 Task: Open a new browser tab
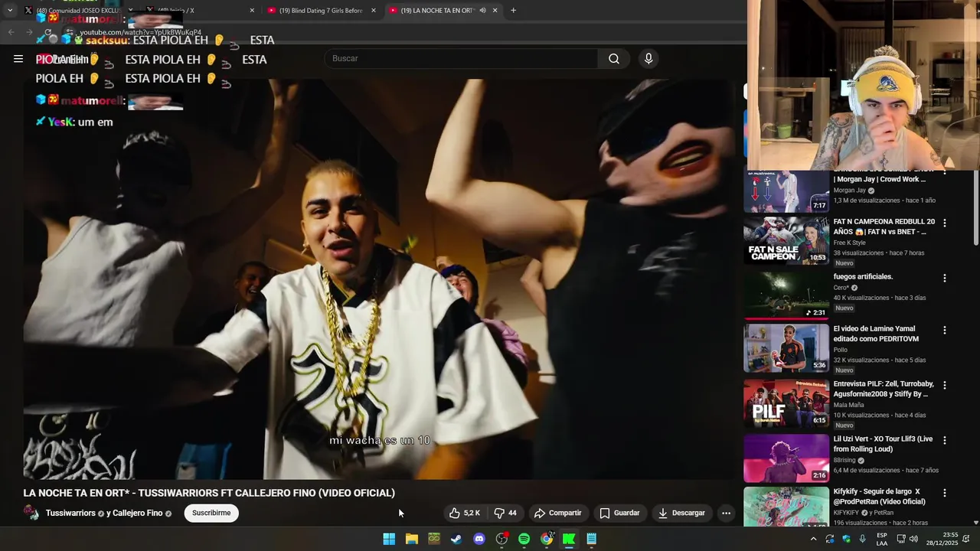(x=513, y=11)
